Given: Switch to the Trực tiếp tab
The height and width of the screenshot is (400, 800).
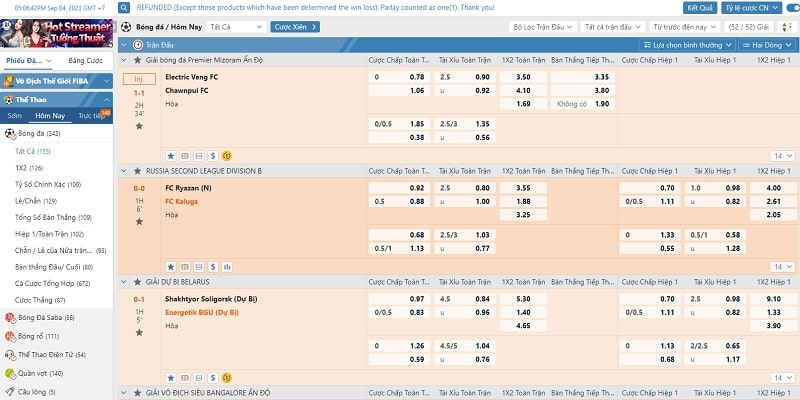Looking at the screenshot, I should click(x=91, y=116).
